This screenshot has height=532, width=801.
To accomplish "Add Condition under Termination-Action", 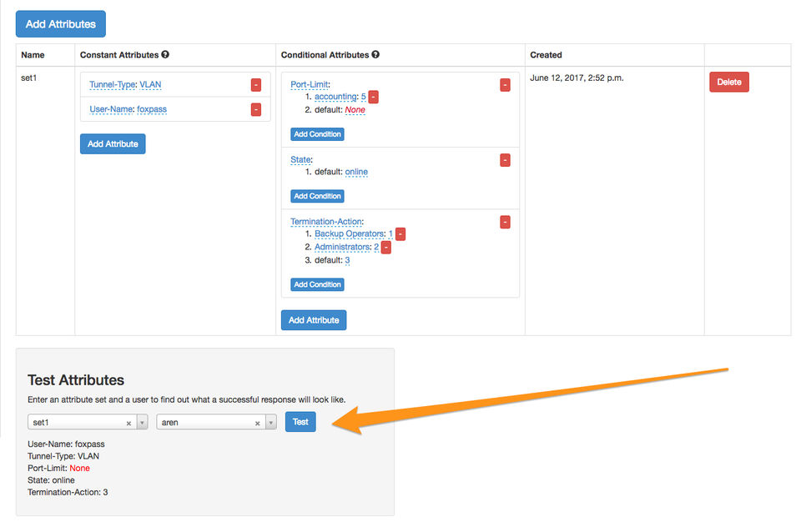I will pos(317,284).
